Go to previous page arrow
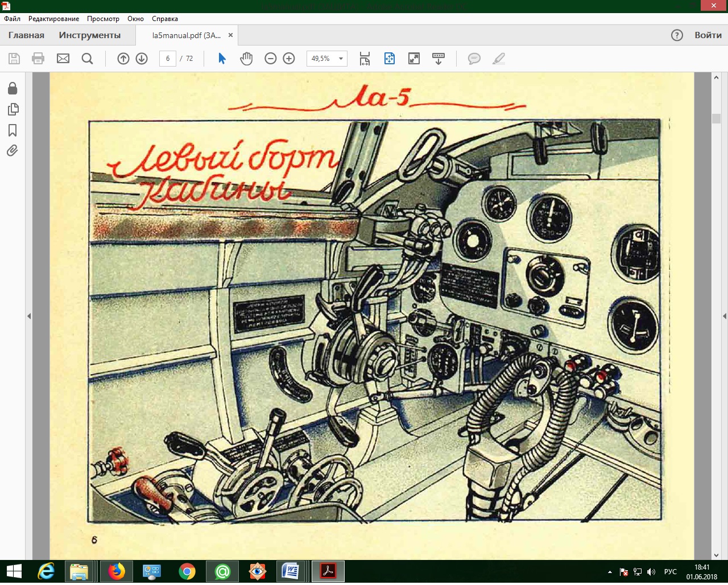 [123, 59]
